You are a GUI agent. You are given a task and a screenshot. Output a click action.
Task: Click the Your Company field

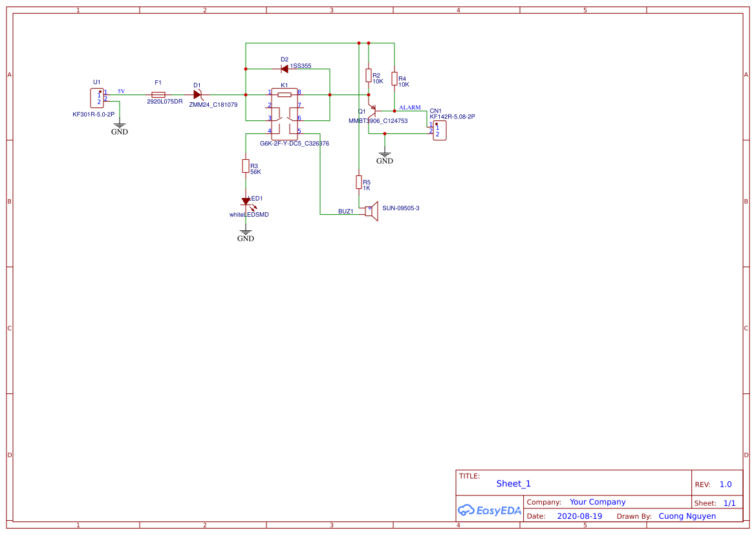[x=598, y=502]
